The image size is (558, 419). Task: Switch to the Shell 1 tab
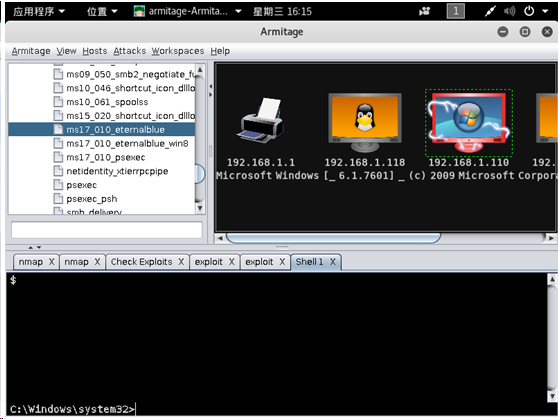pos(309,262)
